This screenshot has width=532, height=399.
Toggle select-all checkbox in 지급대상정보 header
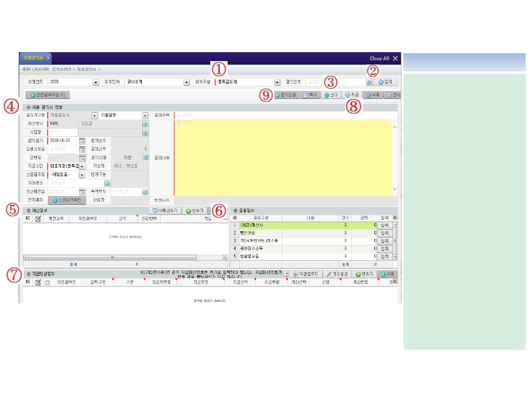(47, 283)
